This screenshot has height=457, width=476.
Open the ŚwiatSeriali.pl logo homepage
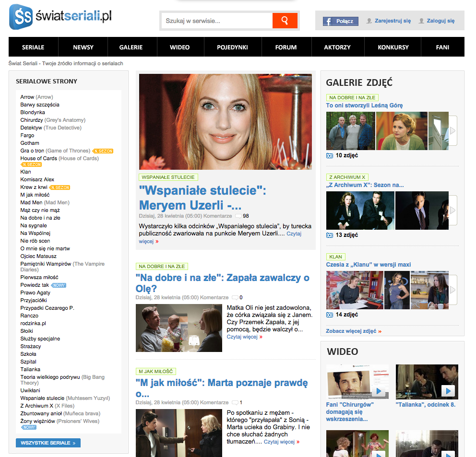(x=60, y=17)
